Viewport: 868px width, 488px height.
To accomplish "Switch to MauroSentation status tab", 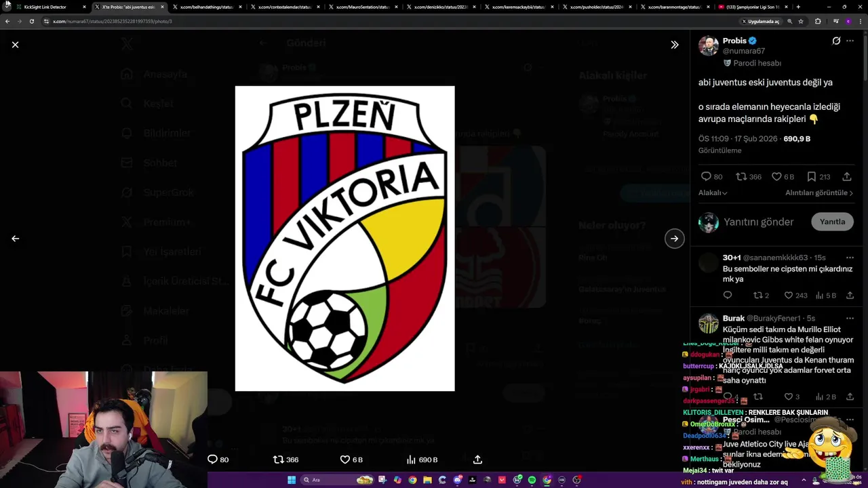I will [362, 7].
